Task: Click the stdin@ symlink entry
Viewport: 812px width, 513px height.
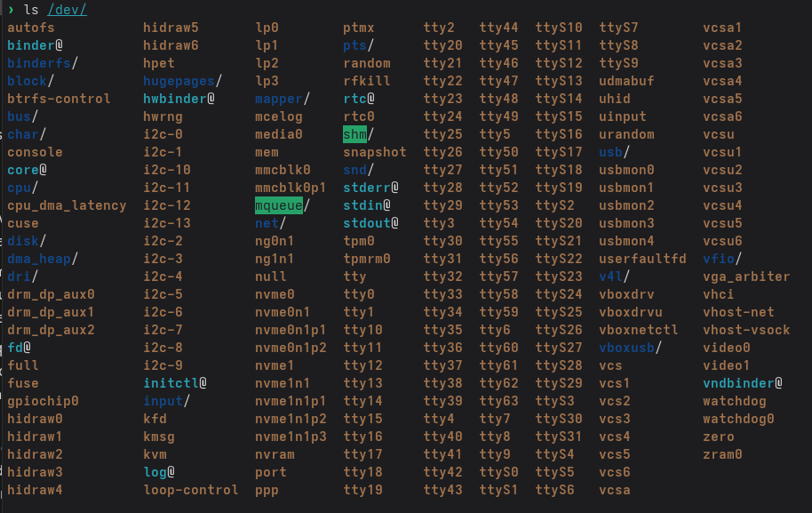Action: pos(367,205)
